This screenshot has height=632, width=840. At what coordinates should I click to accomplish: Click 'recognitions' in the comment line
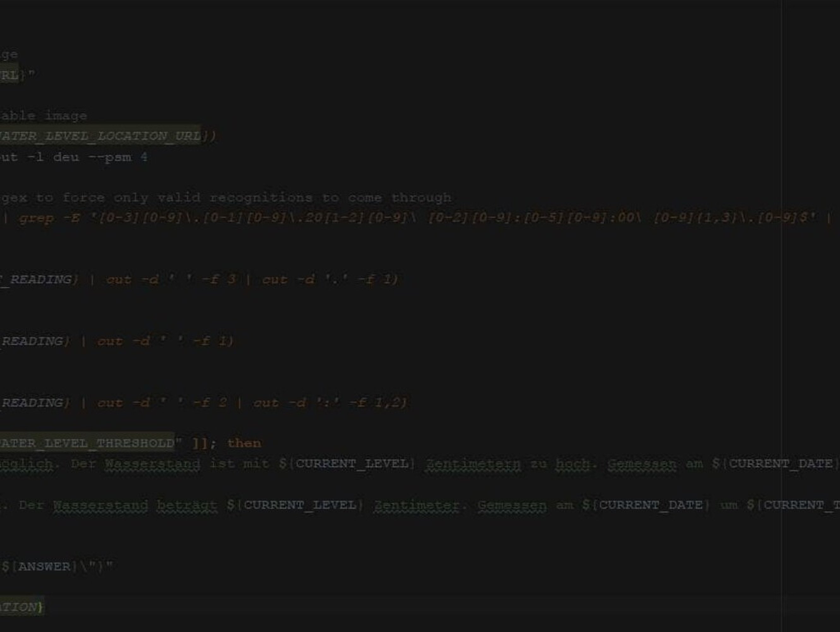coord(261,198)
